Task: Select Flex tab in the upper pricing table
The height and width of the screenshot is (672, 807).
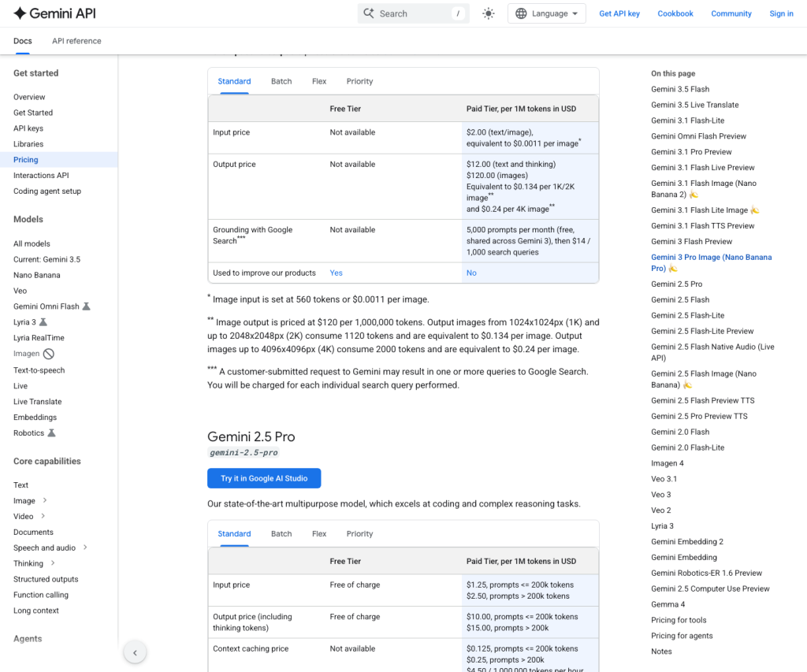Action: (x=319, y=81)
